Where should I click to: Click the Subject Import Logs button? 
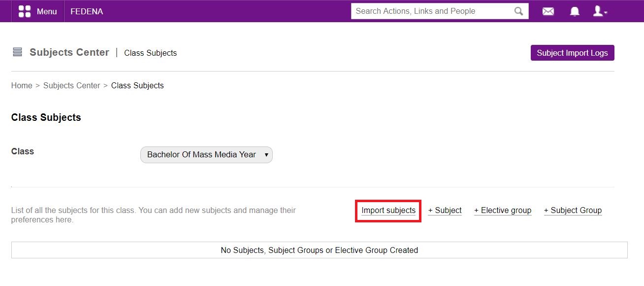coord(572,53)
